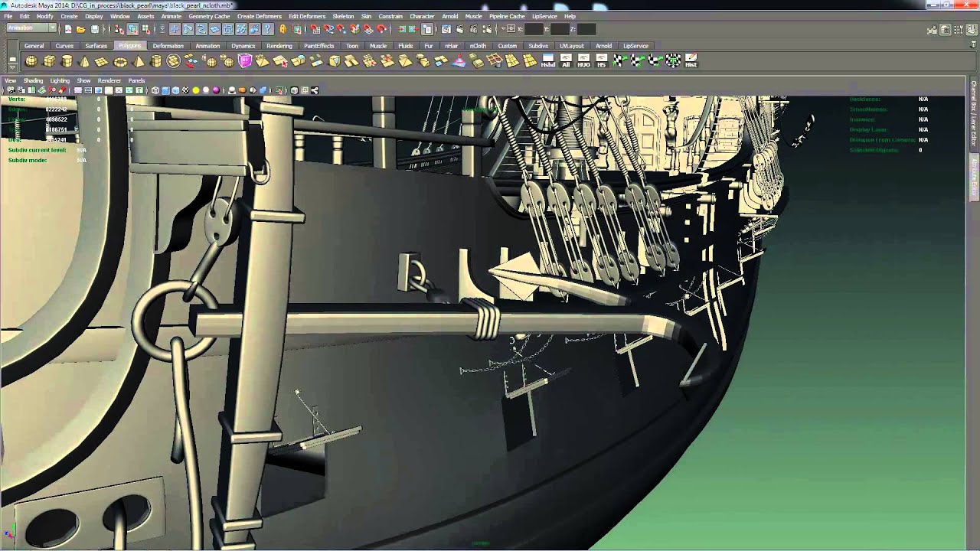
Task: Switch to the Polygons shelf tab
Action: click(x=129, y=46)
